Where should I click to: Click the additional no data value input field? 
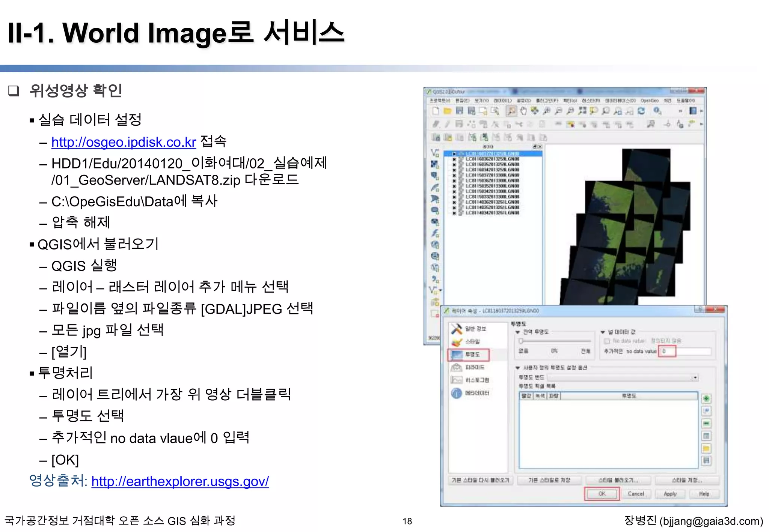coord(685,351)
